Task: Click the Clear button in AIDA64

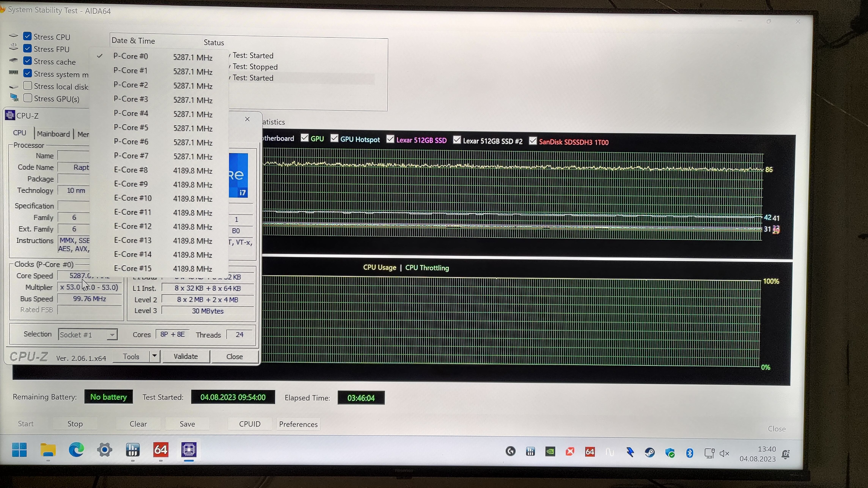Action: click(x=138, y=424)
